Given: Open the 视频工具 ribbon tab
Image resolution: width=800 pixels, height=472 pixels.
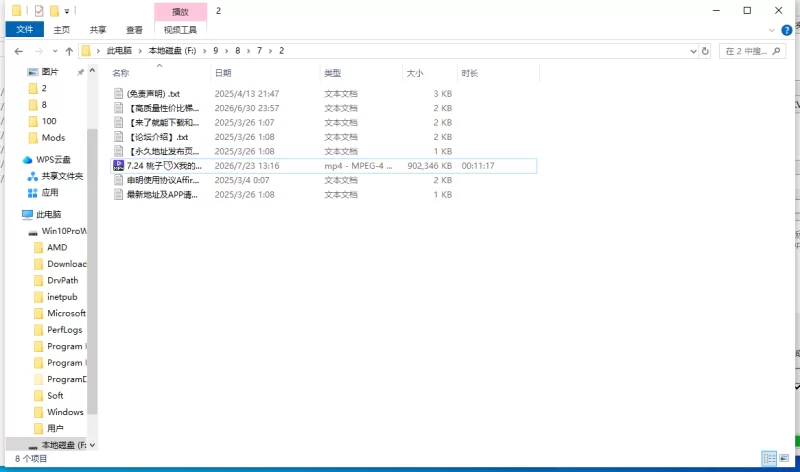Looking at the screenshot, I should (180, 30).
